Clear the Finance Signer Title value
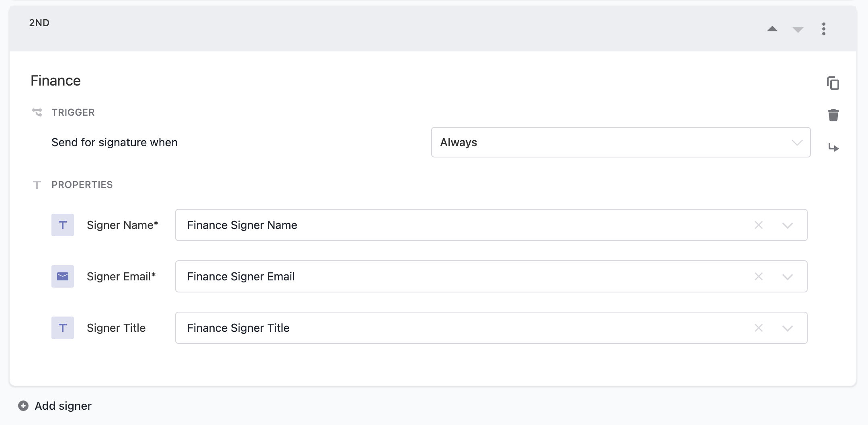This screenshot has height=425, width=868. coord(759,328)
